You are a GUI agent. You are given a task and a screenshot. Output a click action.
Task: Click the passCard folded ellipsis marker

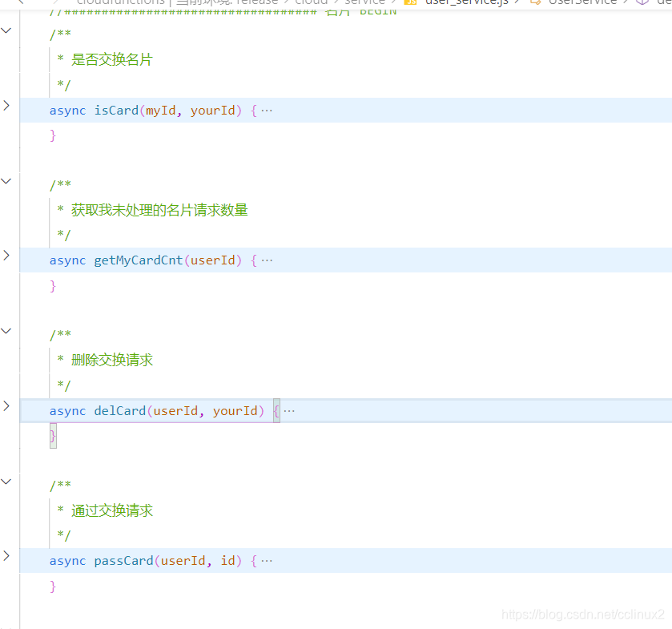pos(267,561)
